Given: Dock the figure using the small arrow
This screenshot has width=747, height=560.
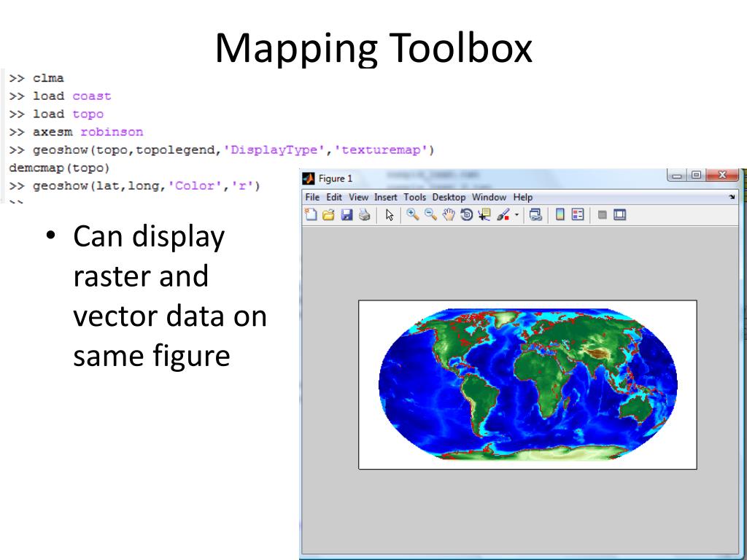Looking at the screenshot, I should [x=732, y=197].
